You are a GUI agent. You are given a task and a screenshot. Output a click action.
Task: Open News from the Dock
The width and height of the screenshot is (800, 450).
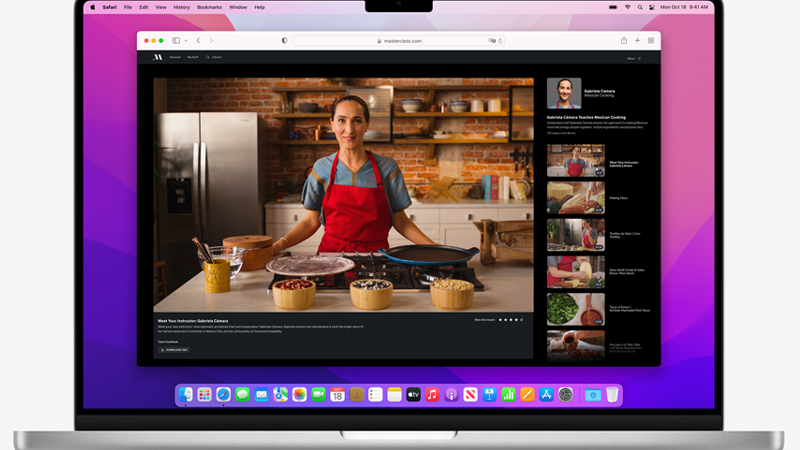470,394
